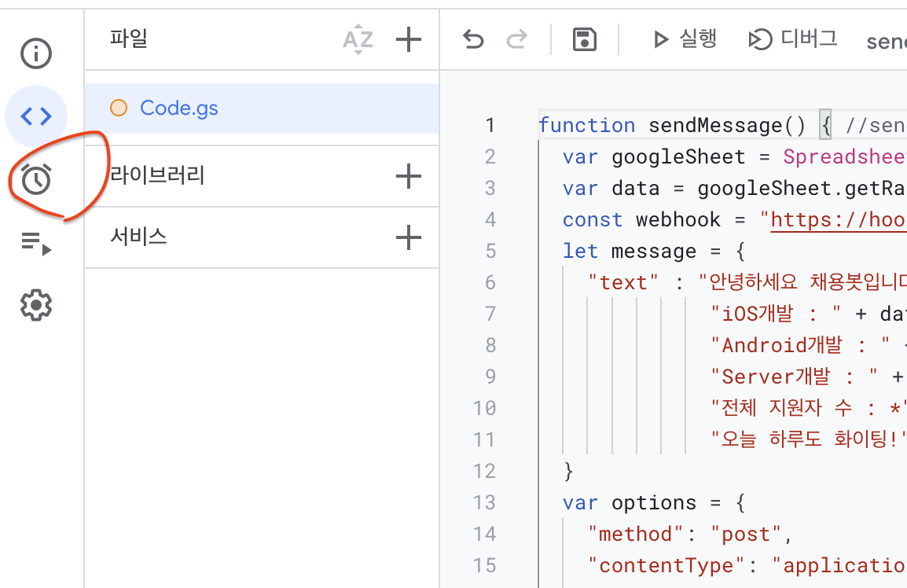
Task: Save the project with disk icon
Action: [584, 39]
